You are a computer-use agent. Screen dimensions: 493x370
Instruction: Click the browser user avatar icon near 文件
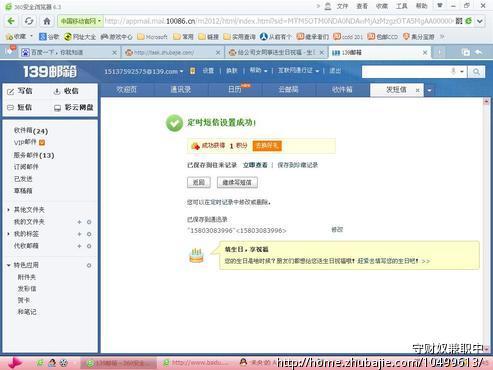tap(328, 6)
